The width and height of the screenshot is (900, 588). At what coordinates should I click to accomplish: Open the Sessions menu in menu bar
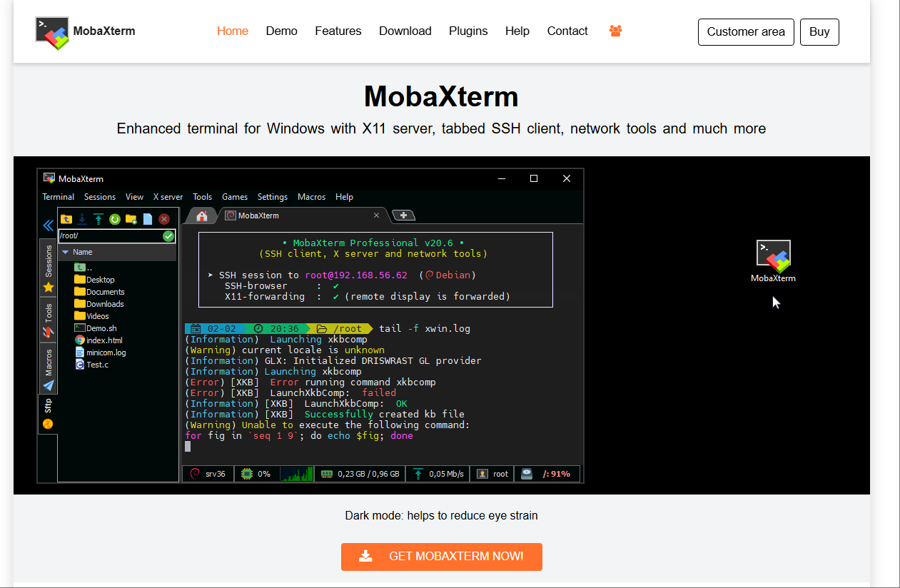coord(99,197)
